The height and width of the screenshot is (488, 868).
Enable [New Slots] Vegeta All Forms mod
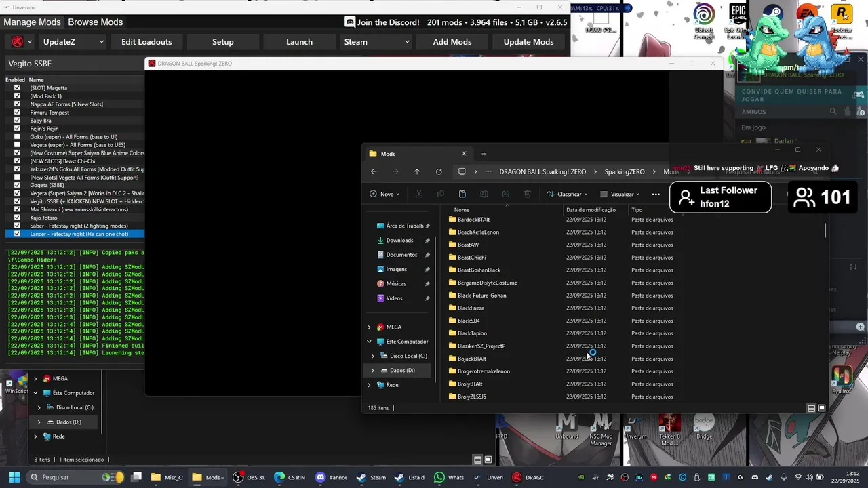[x=17, y=178]
